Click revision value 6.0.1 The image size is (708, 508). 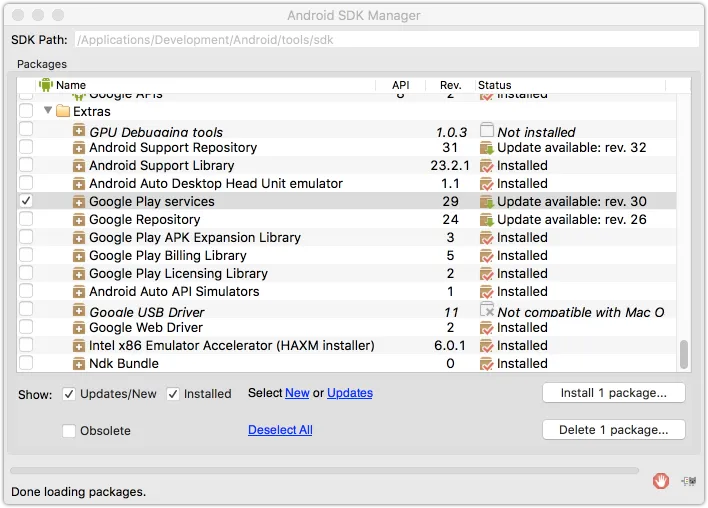point(450,346)
